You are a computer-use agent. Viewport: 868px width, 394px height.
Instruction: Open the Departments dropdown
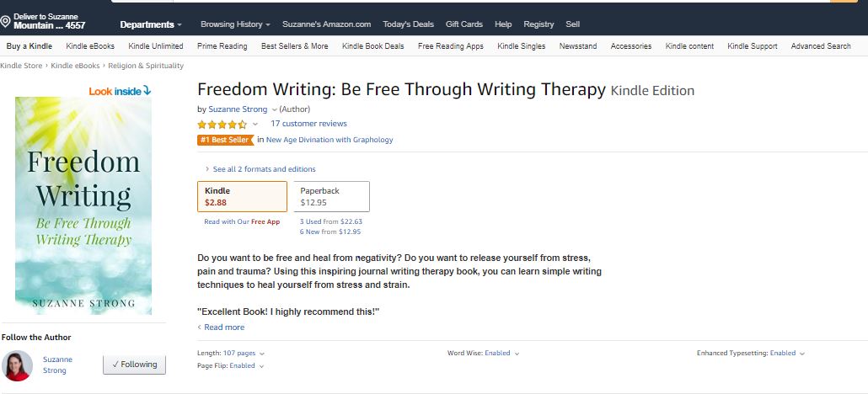pos(151,24)
